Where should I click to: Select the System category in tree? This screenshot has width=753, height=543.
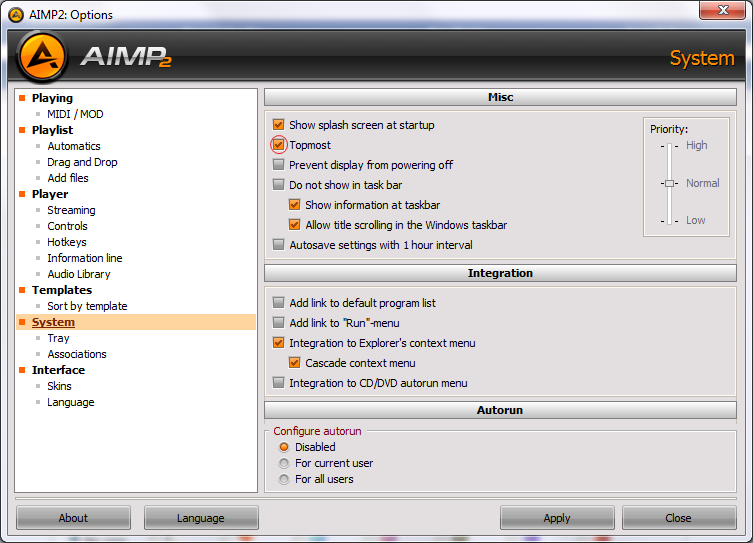[x=53, y=322]
